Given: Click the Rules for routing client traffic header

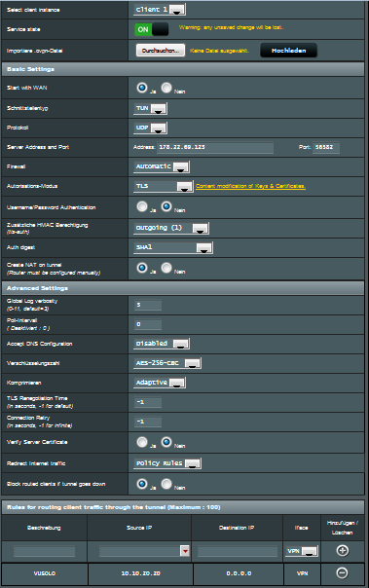Looking at the screenshot, I should 183,507.
